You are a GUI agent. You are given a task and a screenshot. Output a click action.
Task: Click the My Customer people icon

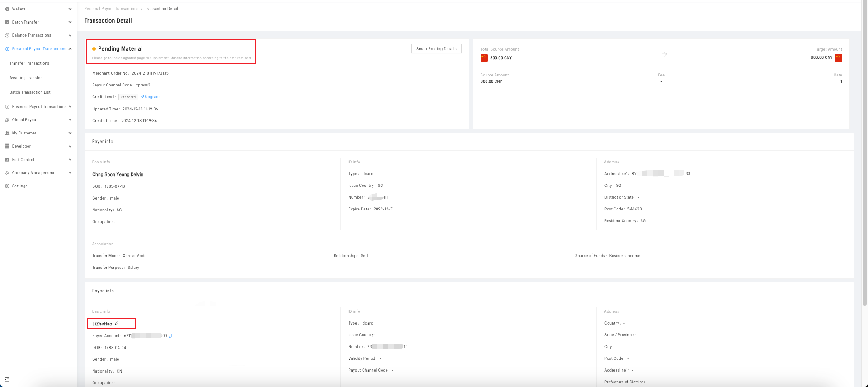pos(7,133)
